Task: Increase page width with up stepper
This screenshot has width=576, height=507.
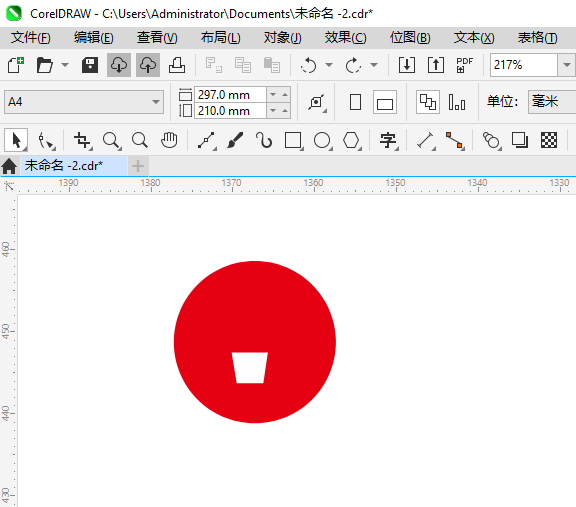Action: (x=285, y=95)
